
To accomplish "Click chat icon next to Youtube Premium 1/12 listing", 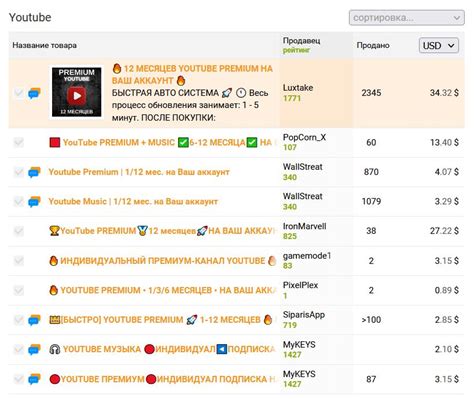I will point(34,172).
